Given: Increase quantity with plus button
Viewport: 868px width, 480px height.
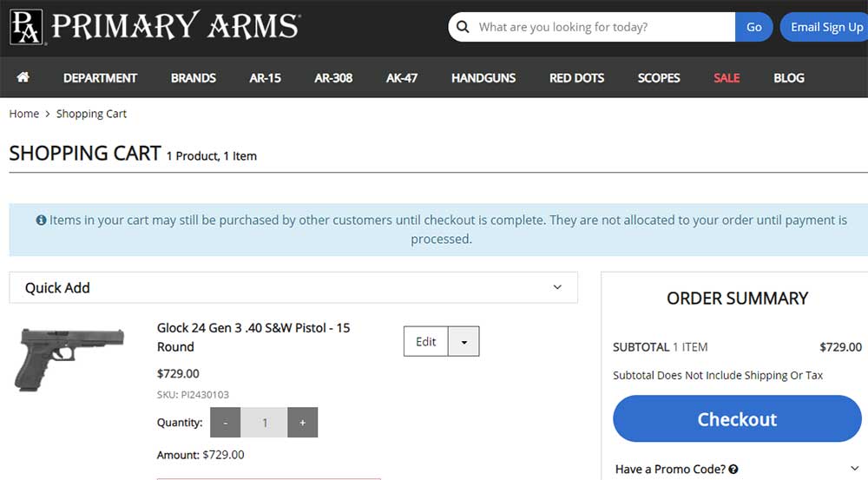Looking at the screenshot, I should pyautogui.click(x=302, y=423).
